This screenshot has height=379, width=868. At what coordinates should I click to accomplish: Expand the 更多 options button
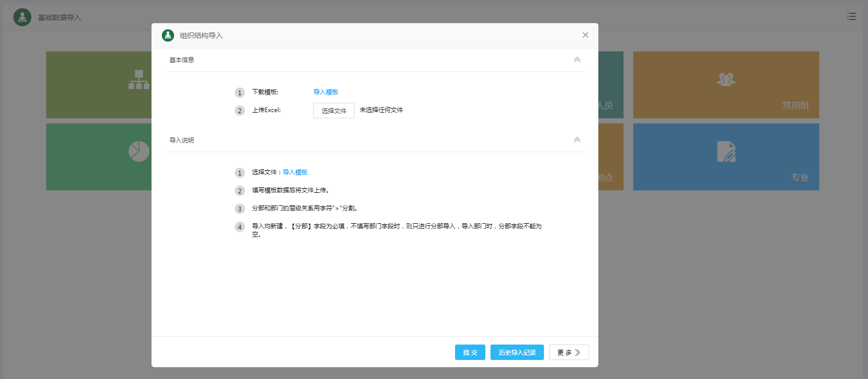tap(569, 352)
